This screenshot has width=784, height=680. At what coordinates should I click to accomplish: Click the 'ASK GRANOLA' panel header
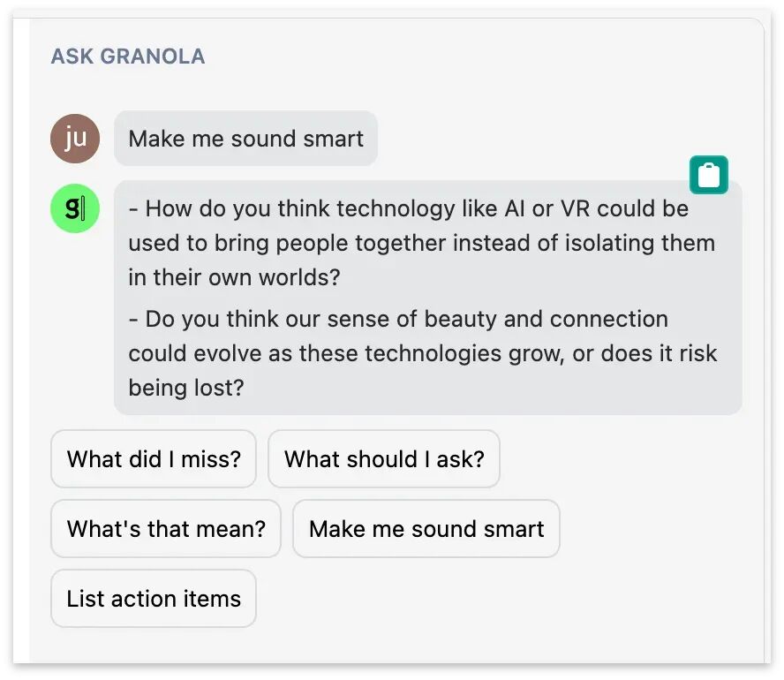[x=128, y=56]
